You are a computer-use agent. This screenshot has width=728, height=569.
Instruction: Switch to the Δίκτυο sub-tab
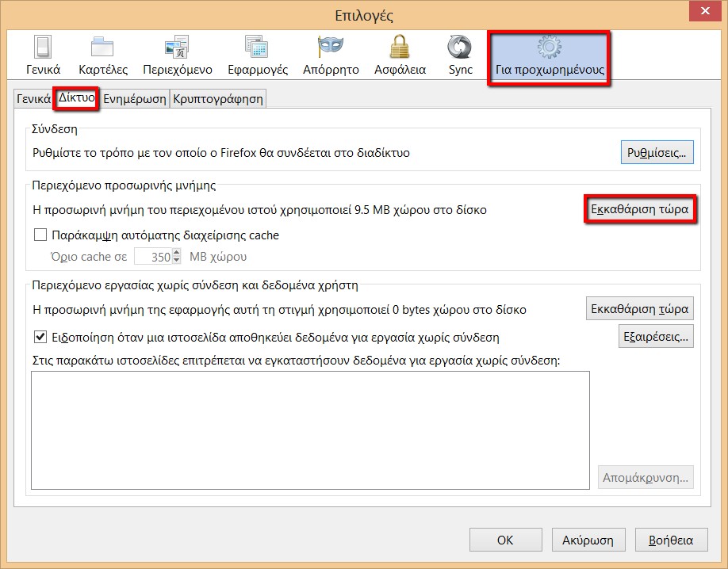(77, 97)
